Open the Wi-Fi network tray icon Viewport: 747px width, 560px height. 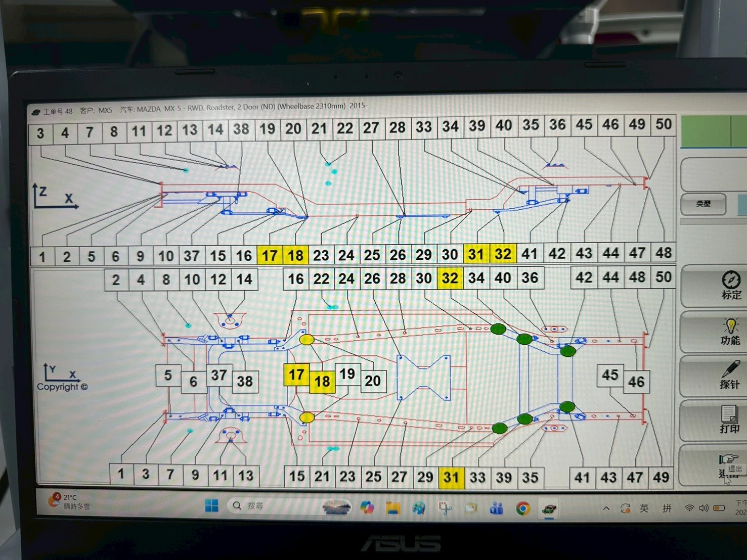[689, 508]
